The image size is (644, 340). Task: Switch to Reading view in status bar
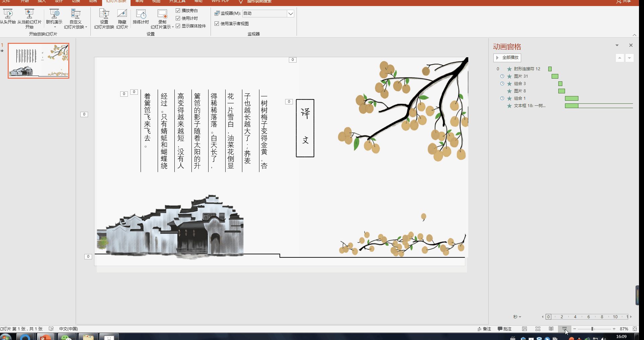point(551,329)
